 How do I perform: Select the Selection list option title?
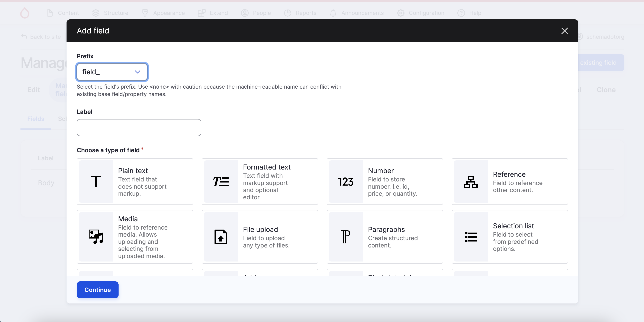(513, 226)
